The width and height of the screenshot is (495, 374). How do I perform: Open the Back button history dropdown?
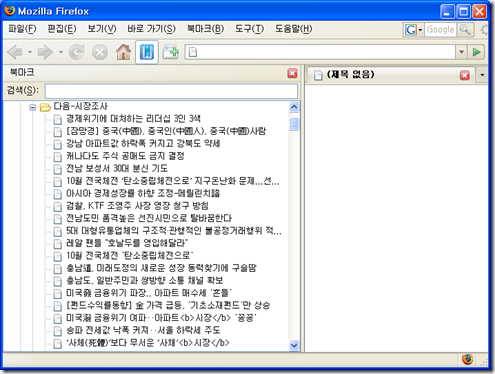click(x=30, y=52)
